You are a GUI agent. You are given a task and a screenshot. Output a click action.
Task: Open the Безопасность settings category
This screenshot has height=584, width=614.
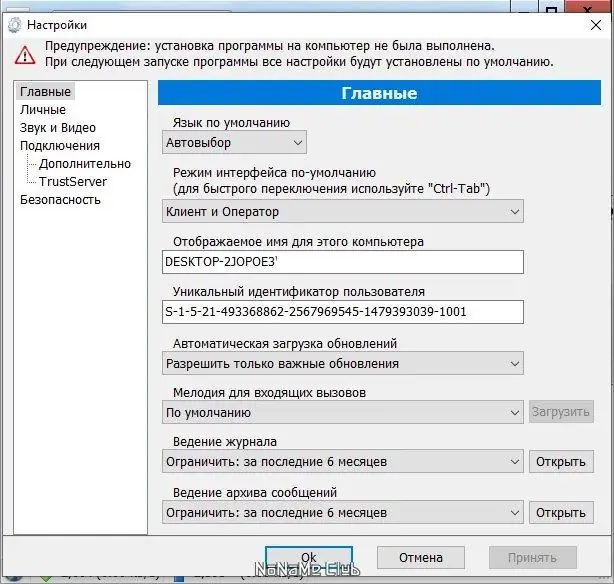point(60,200)
